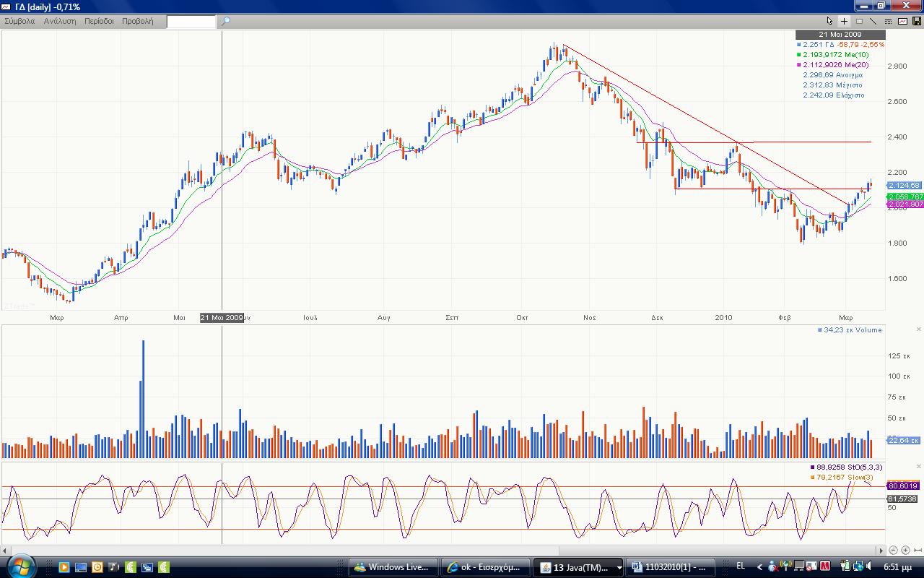Open the 13 Java(TM) taskbar group

tap(579, 567)
